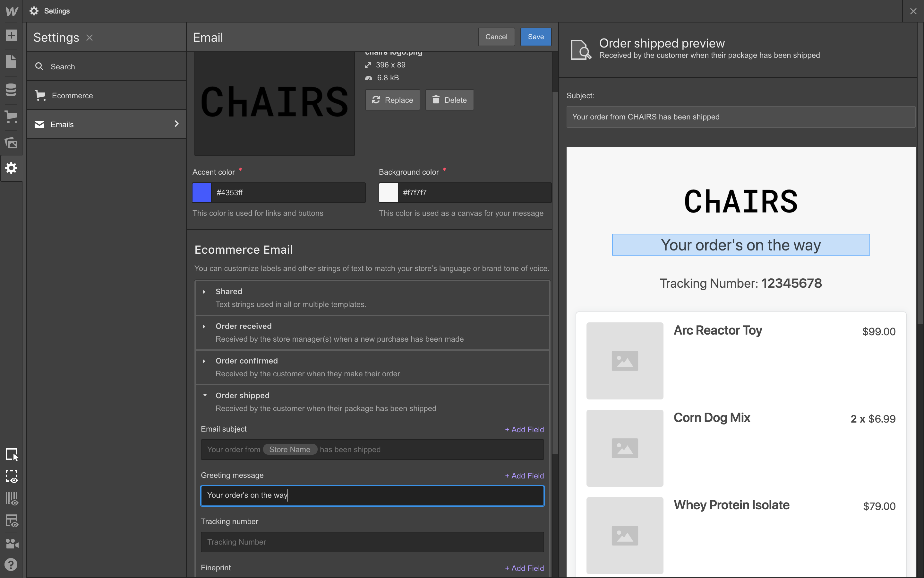Toggle element edge visibility tool
The height and width of the screenshot is (578, 924).
pyautogui.click(x=12, y=476)
